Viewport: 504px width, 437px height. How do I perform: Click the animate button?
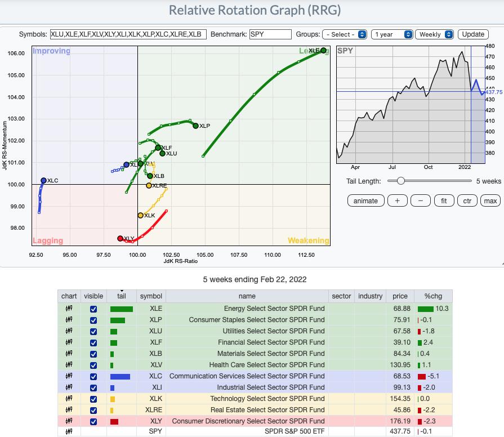pos(365,201)
